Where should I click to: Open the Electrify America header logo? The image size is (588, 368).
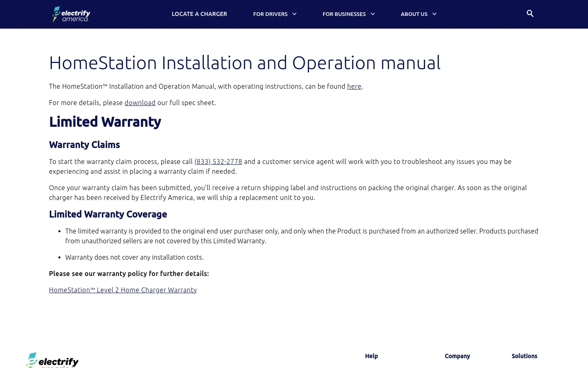[71, 14]
